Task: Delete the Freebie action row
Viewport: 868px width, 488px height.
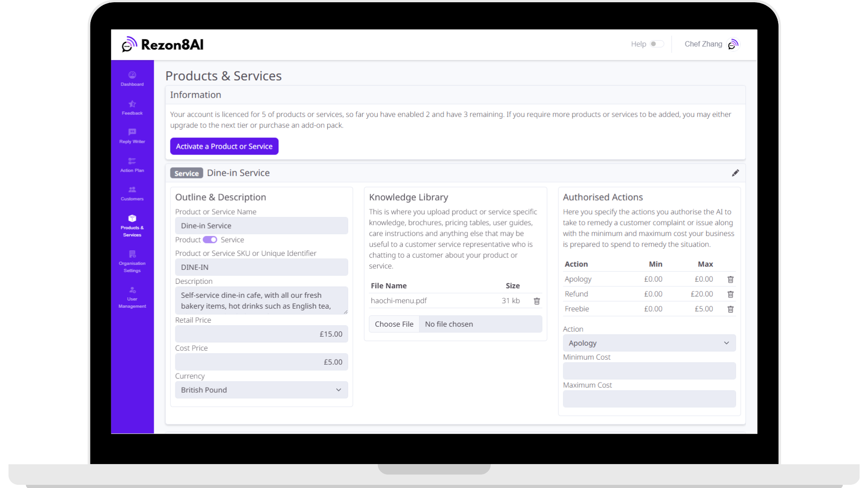Action: [731, 309]
